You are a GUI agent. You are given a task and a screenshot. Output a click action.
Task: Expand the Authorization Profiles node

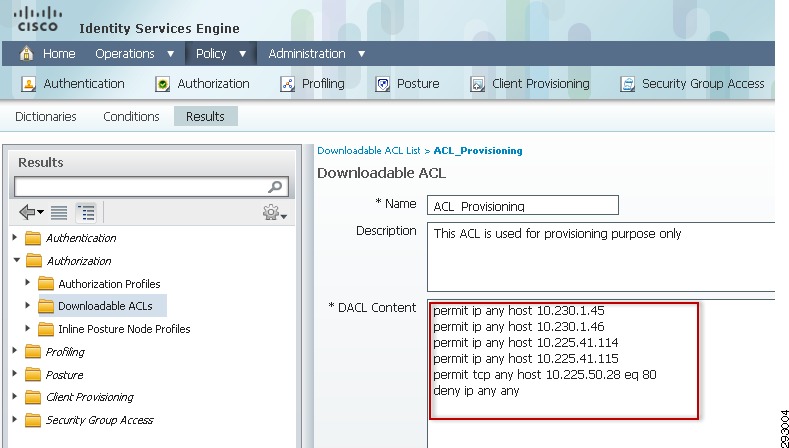(28, 282)
